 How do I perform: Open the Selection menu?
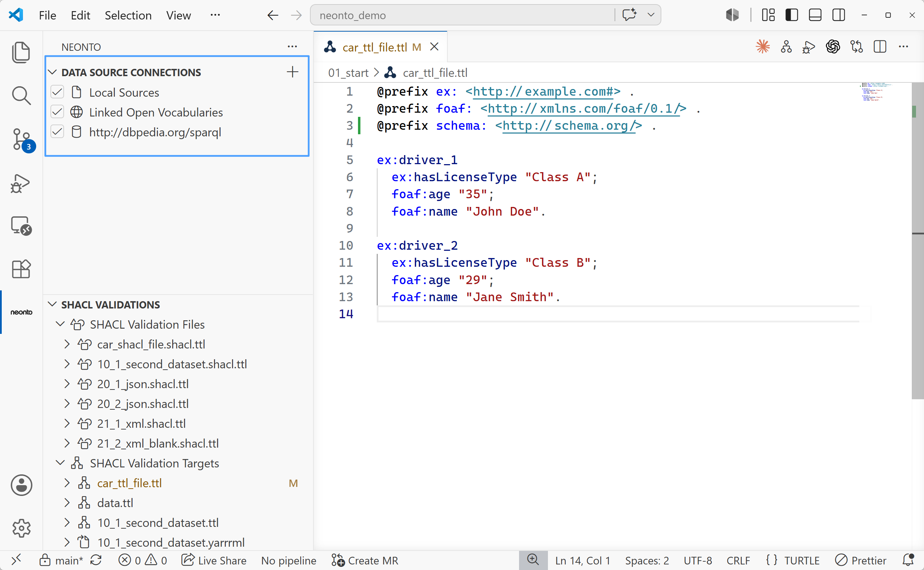click(128, 15)
